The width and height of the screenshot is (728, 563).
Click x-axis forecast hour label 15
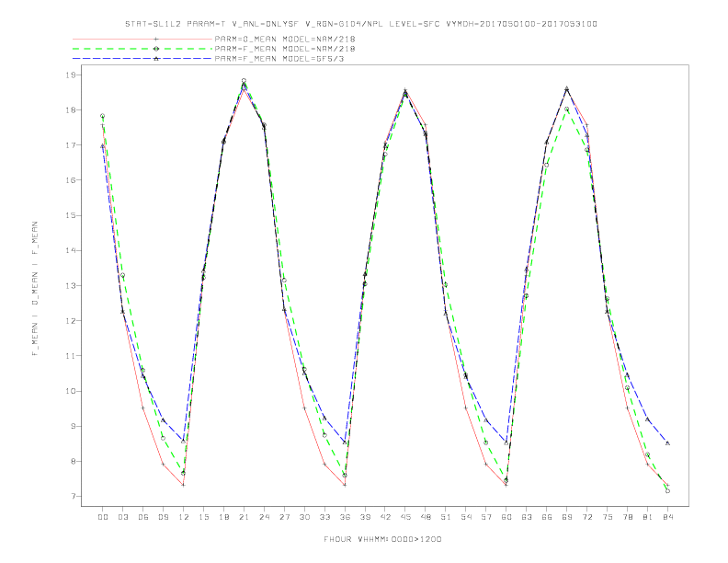pyautogui.click(x=203, y=517)
